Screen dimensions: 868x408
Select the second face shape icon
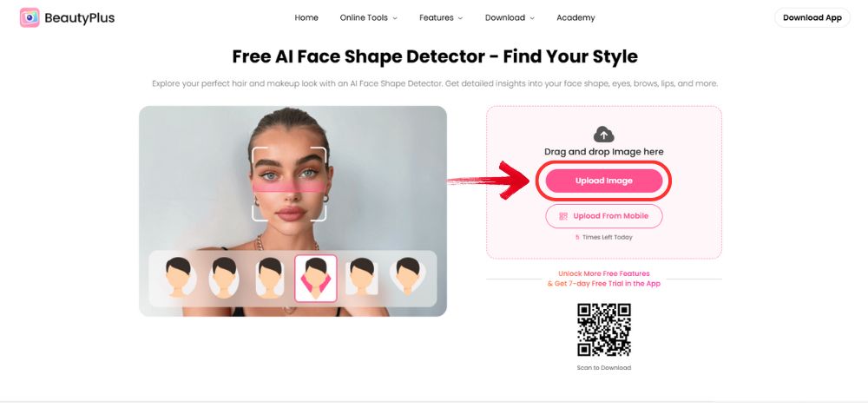coord(224,277)
